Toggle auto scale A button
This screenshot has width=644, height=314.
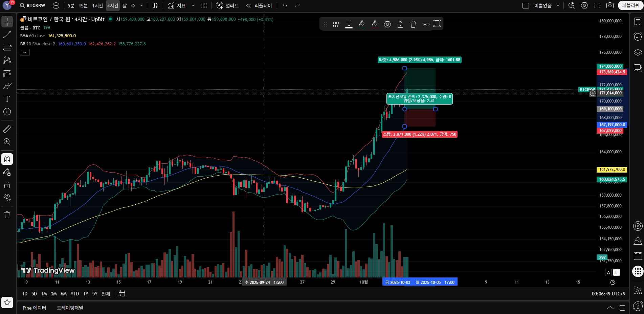click(608, 272)
